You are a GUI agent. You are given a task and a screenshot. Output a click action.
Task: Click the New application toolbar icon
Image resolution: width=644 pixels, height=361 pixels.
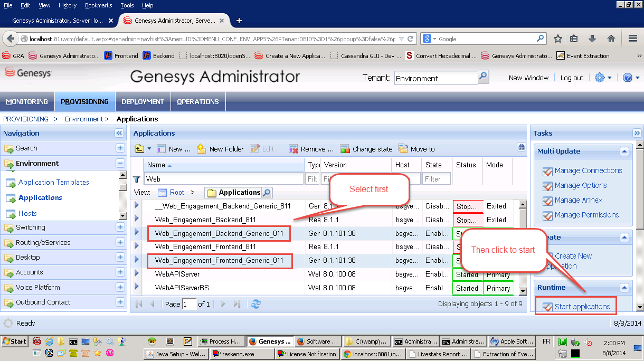coord(162,149)
